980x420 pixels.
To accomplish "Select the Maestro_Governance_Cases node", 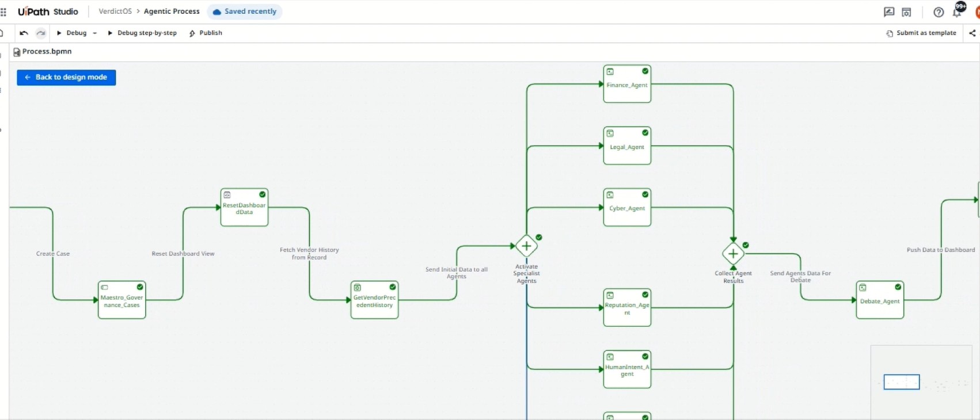I will pos(121,300).
